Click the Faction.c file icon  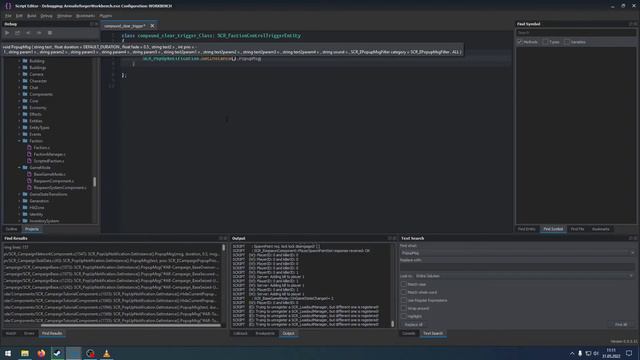(29, 147)
